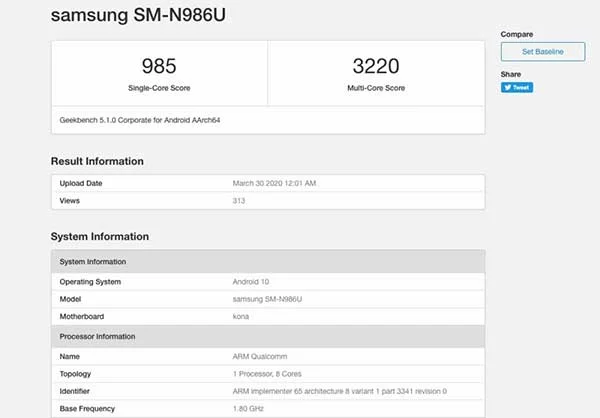Click the Share sidebar heading
This screenshot has height=418, width=600.
[x=511, y=74]
